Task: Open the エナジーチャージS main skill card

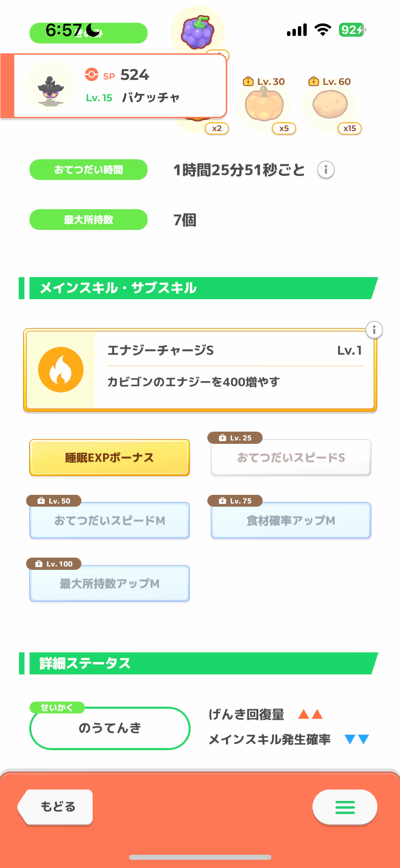Action: point(234,370)
